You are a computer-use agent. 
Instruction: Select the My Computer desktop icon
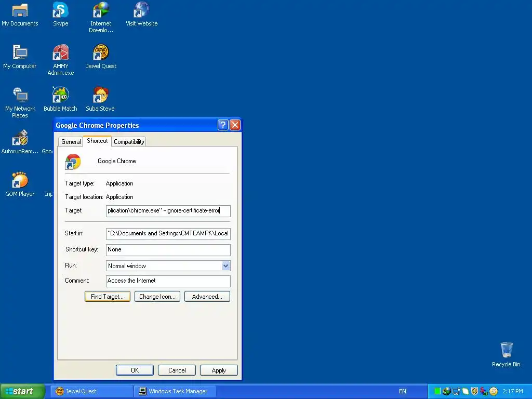coord(20,57)
